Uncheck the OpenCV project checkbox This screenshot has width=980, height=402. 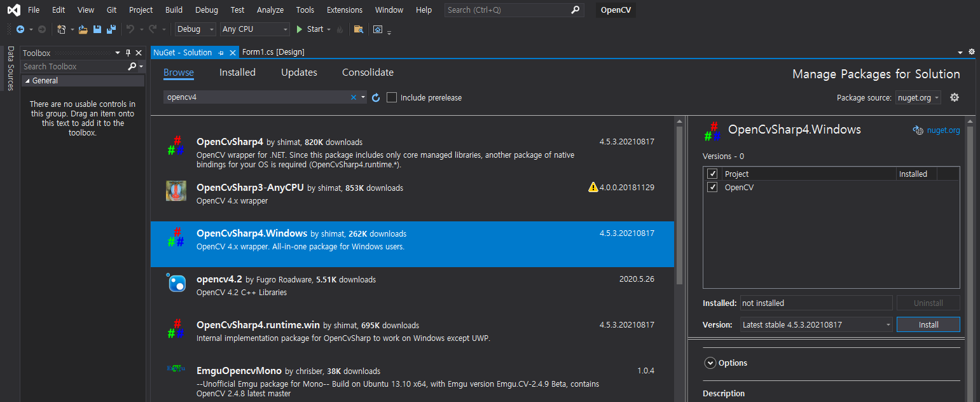coord(712,187)
